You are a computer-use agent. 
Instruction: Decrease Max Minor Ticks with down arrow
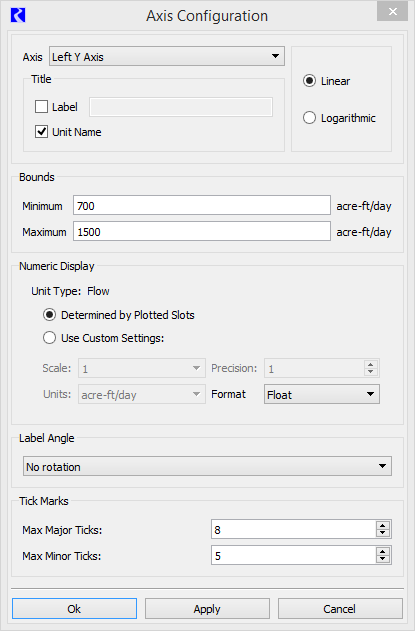383,559
